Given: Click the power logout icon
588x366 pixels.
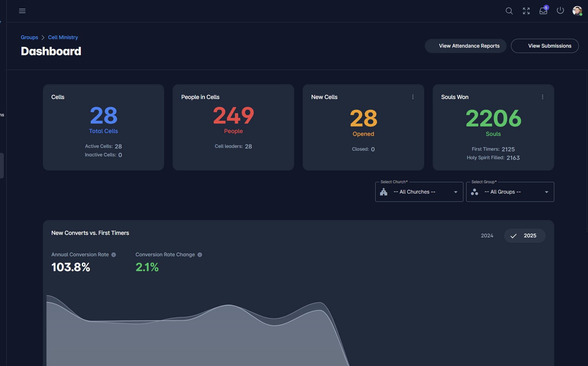Looking at the screenshot, I should point(560,11).
